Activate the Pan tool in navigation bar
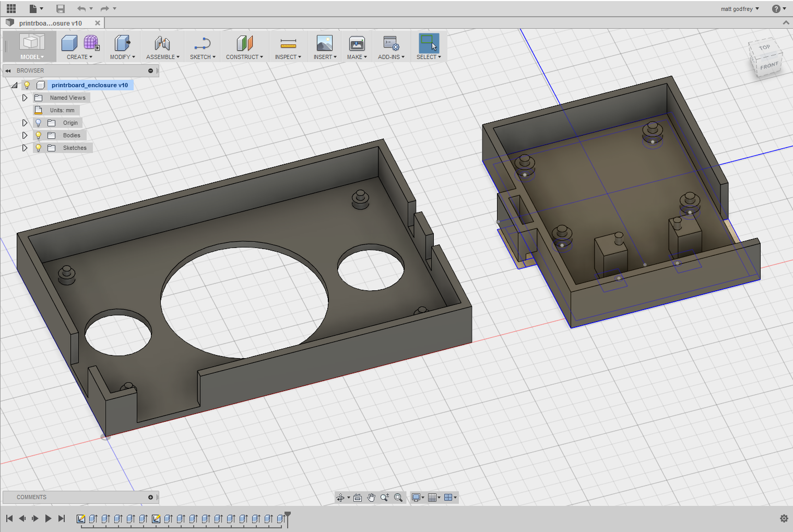 point(371,498)
